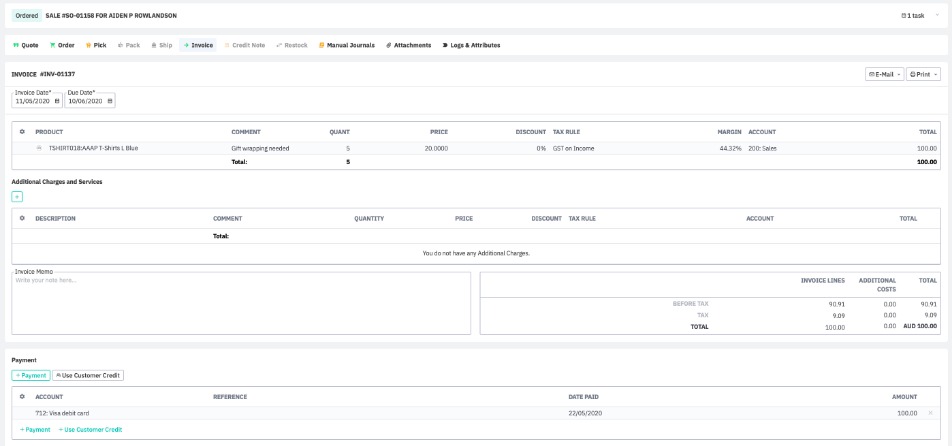Viewport: 952px width, 446px height.
Task: Open the Print dropdown
Action: 923,74
